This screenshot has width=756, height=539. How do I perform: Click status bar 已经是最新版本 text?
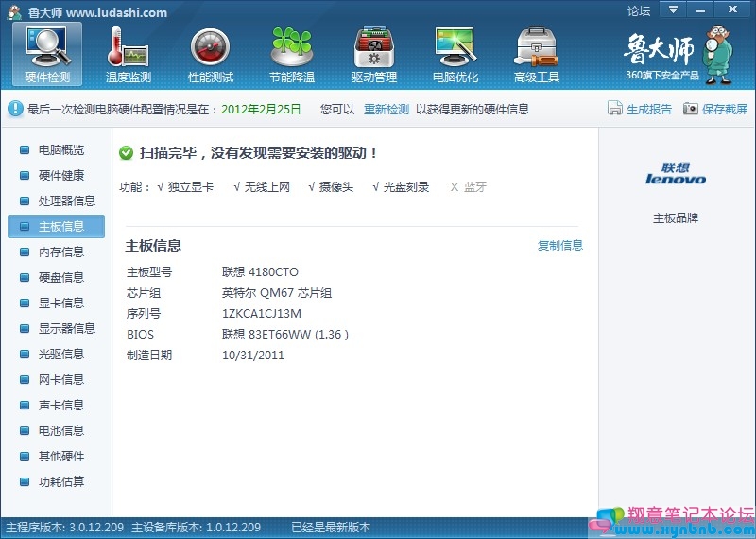click(x=331, y=527)
